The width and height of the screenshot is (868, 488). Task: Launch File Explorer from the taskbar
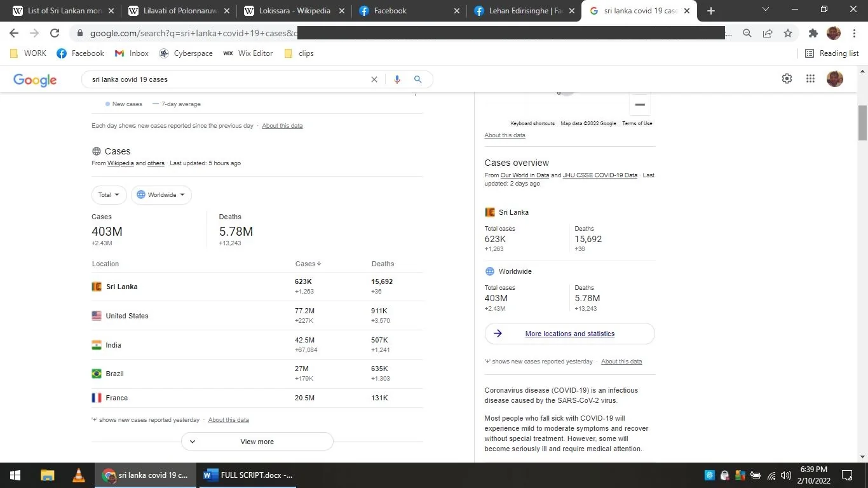47,475
